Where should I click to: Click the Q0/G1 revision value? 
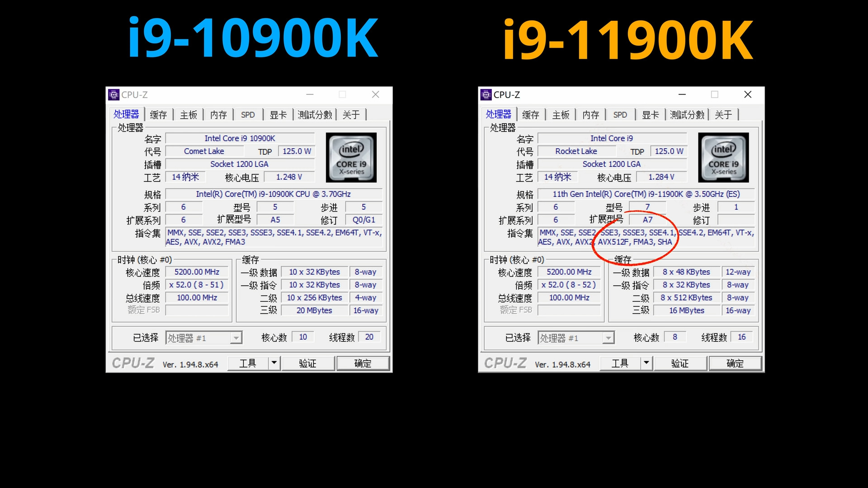(364, 220)
